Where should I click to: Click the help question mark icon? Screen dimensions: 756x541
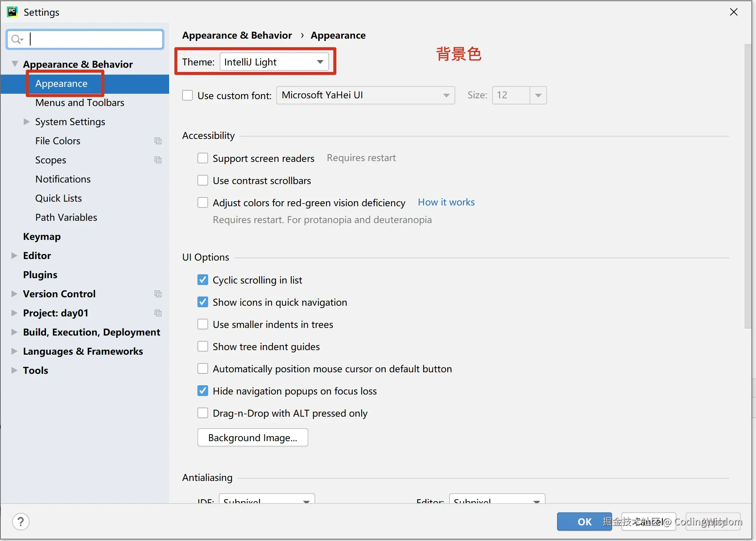tap(21, 522)
